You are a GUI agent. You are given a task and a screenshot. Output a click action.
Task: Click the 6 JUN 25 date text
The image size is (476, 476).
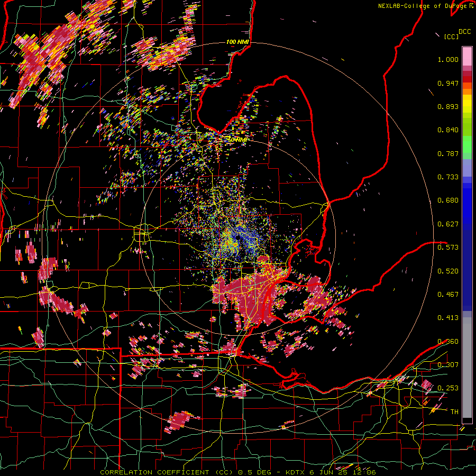(328, 472)
